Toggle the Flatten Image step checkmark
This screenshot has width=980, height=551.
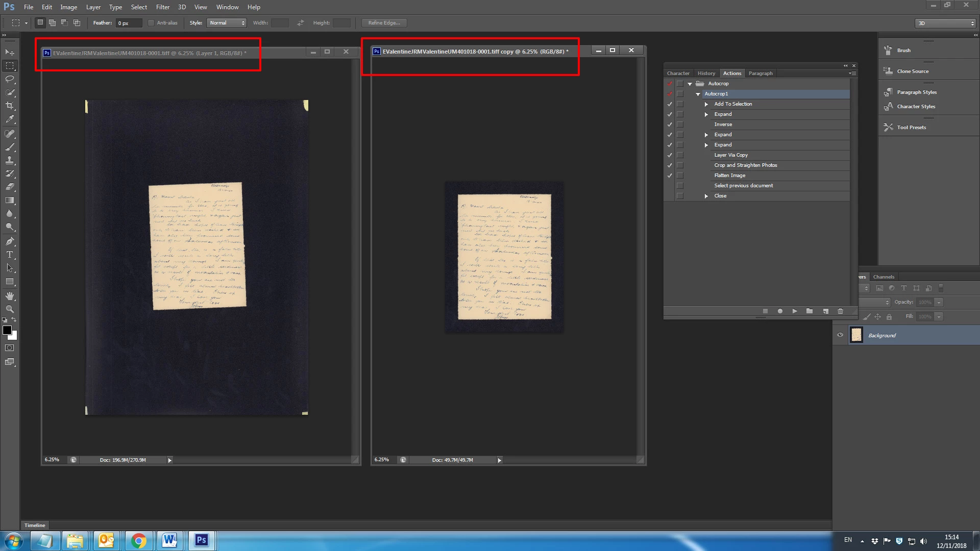670,176
